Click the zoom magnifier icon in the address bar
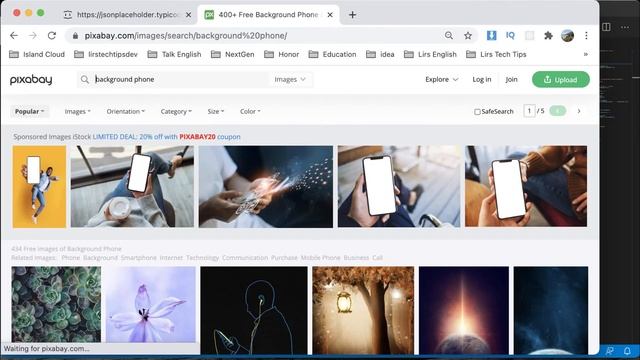 coord(449,36)
